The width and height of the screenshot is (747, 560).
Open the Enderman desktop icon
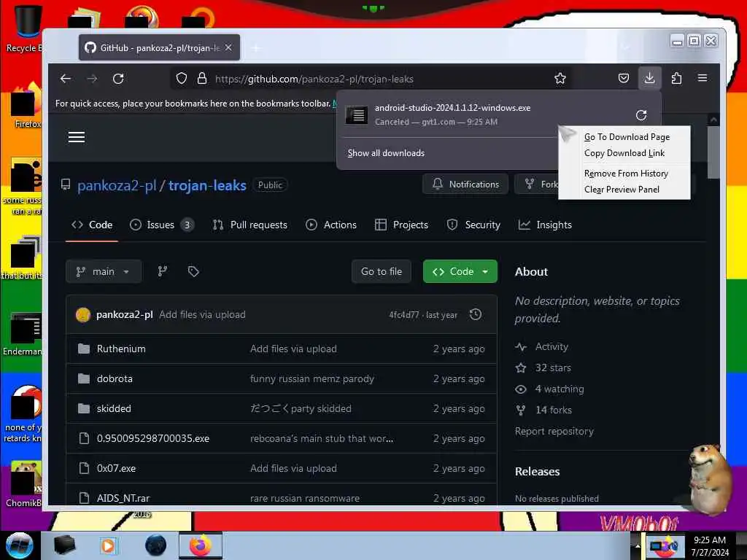23,333
